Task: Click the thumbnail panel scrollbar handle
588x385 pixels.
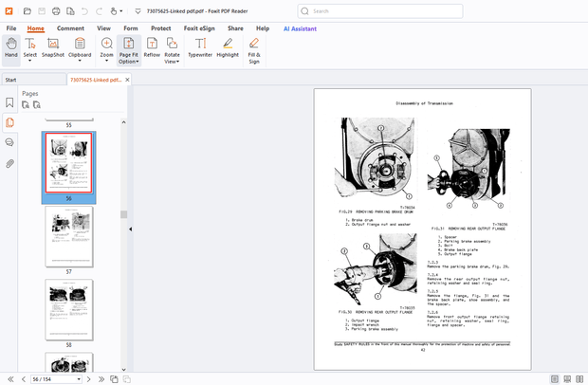Action: point(123,214)
